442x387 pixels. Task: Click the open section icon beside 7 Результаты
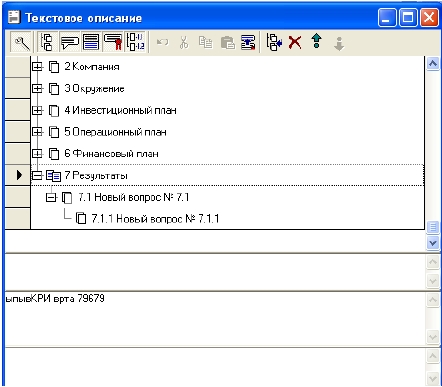[53, 176]
